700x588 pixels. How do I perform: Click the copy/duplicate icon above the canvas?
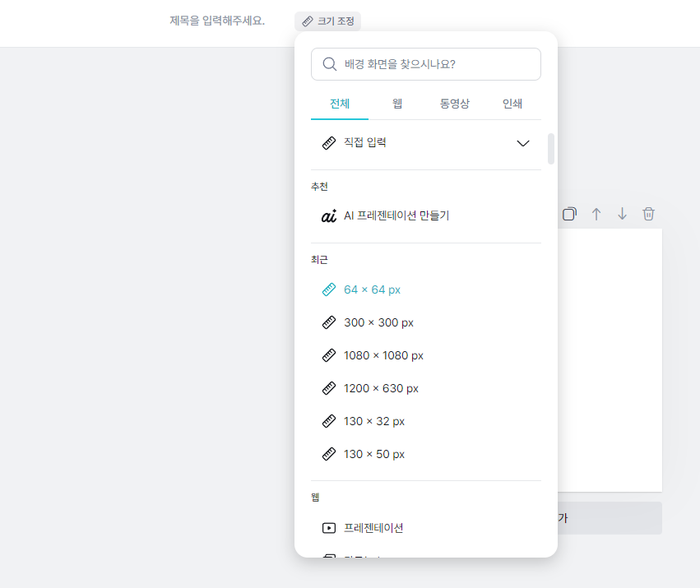click(569, 214)
